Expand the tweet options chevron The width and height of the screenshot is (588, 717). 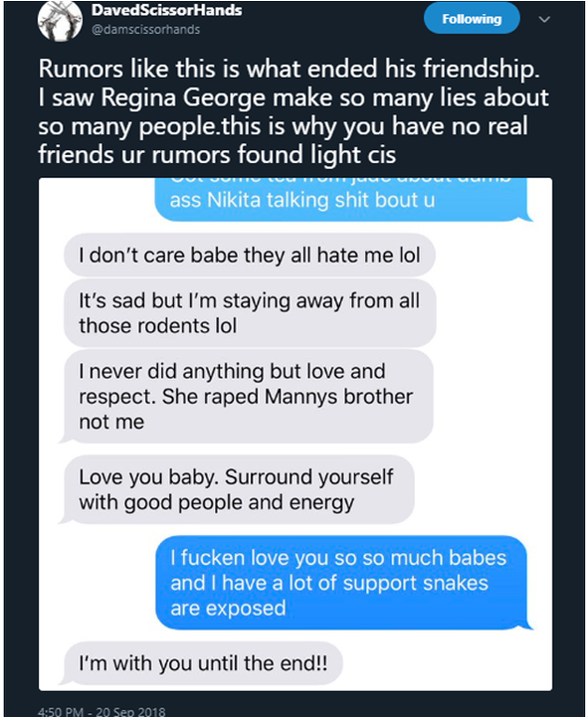pyautogui.click(x=544, y=19)
